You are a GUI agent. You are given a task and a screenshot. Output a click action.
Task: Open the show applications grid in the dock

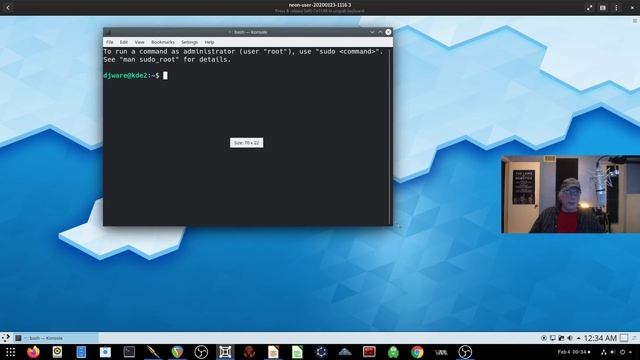pos(10,352)
